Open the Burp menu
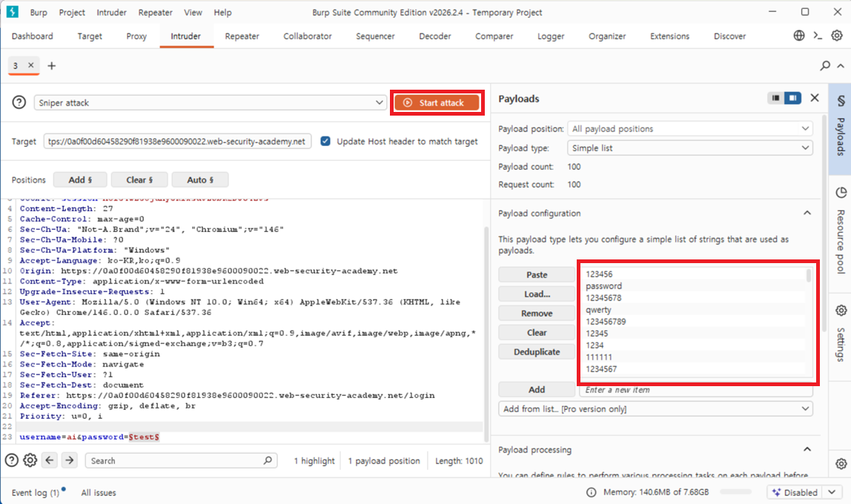851x504 pixels. tap(39, 12)
